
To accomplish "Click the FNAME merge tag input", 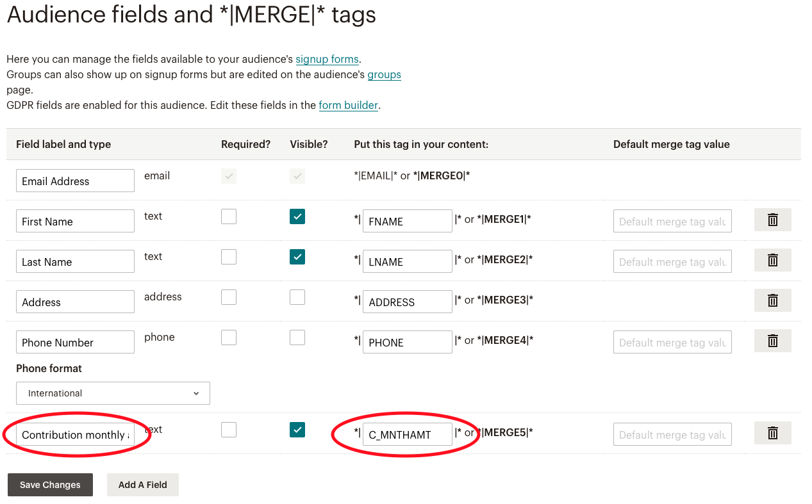I will coord(407,222).
